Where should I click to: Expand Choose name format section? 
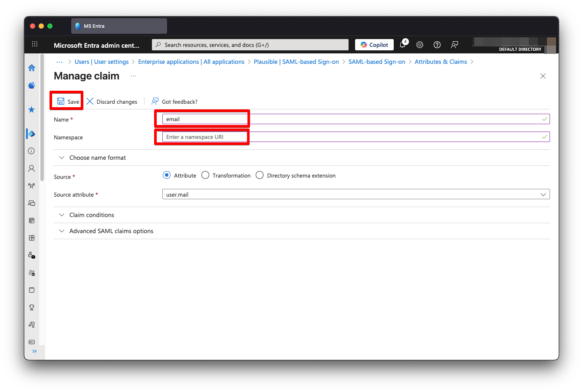coord(97,158)
